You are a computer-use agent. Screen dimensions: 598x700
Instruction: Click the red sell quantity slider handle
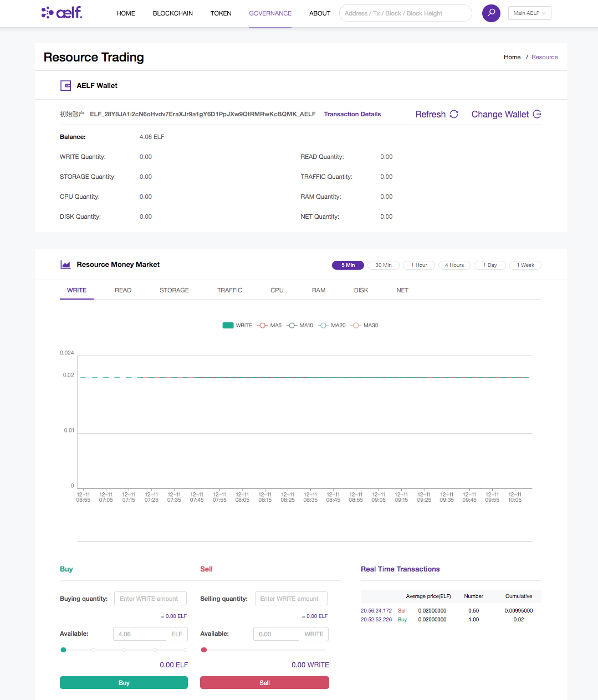tap(204, 650)
